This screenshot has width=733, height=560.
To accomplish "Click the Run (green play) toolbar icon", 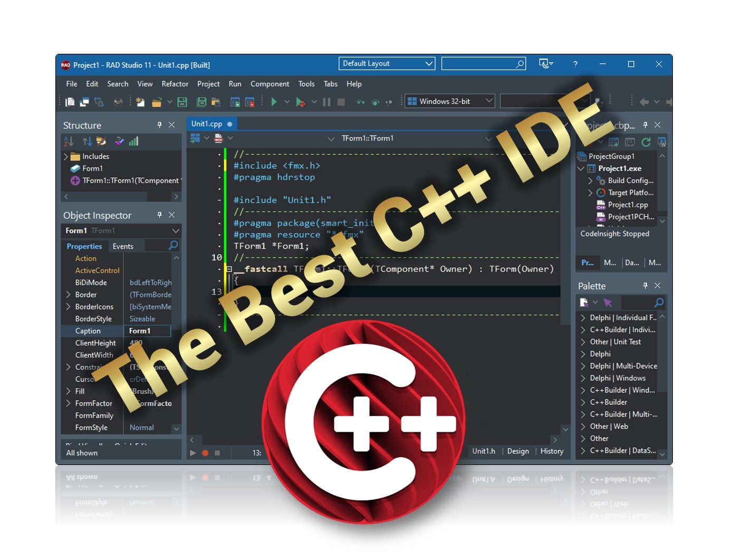I will (274, 102).
